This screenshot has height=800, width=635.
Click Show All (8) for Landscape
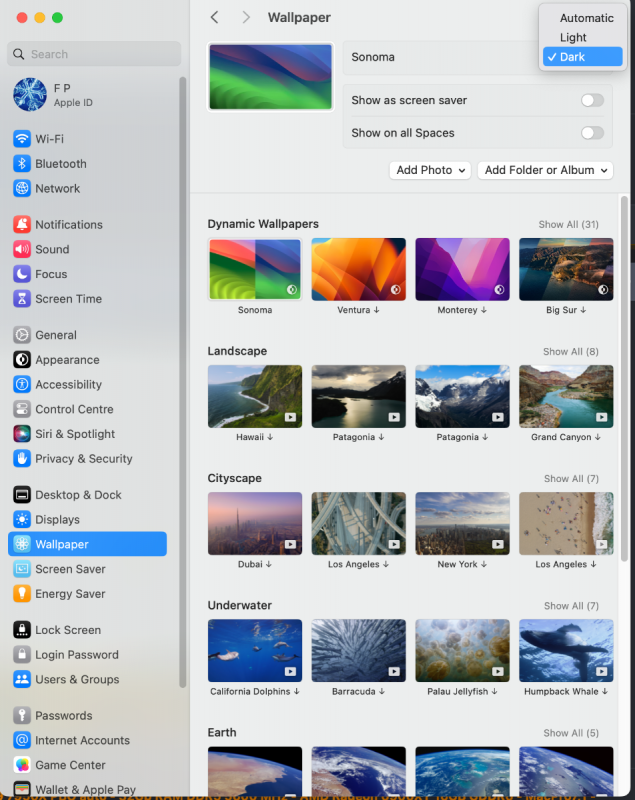[570, 352]
